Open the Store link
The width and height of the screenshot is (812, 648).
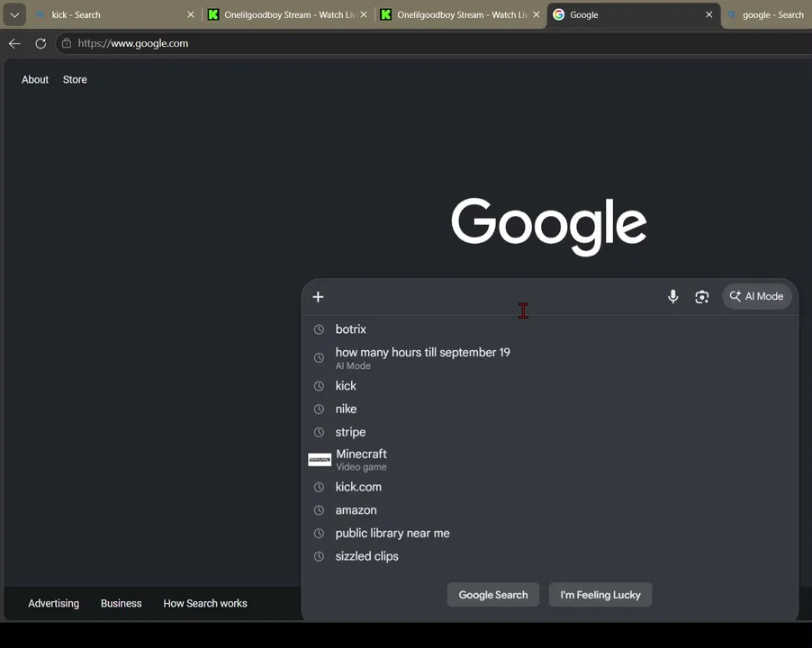[x=75, y=80]
